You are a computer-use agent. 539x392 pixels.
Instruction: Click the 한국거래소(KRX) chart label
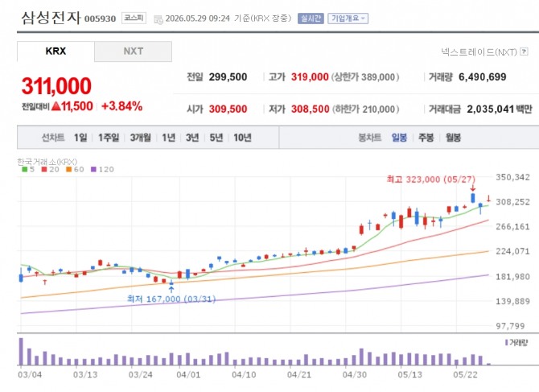47,162
